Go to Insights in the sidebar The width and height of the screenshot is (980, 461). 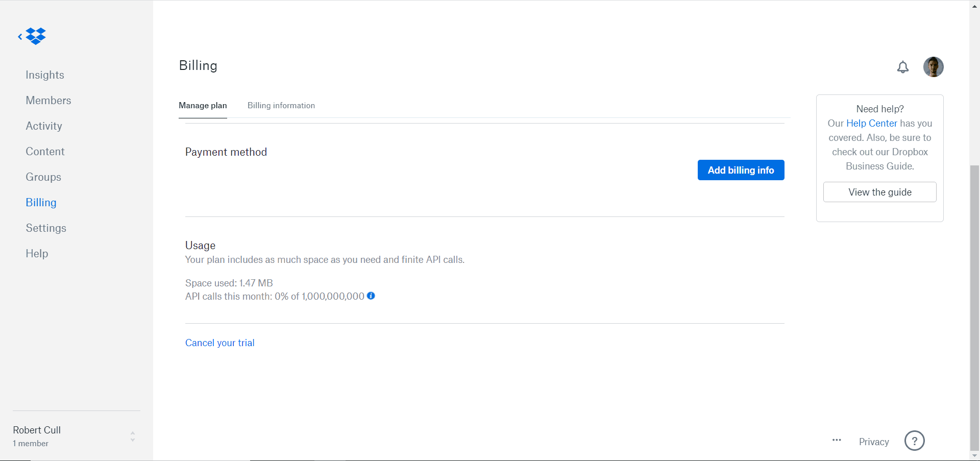click(45, 75)
